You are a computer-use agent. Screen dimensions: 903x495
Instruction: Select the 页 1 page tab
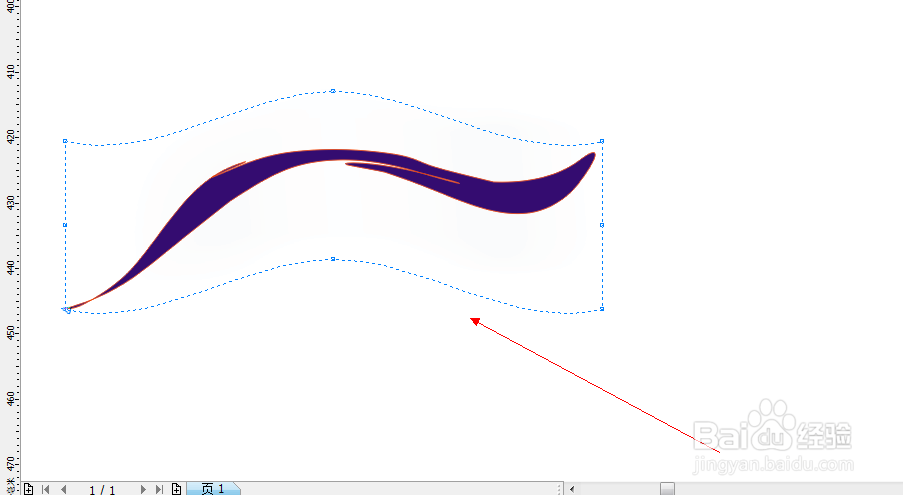(x=213, y=489)
